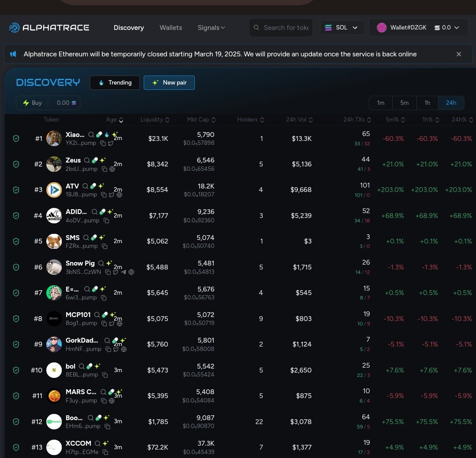This screenshot has height=458, width=476.
Task: Toggle the shield check for row #13 XCCOM
Action: click(16, 447)
